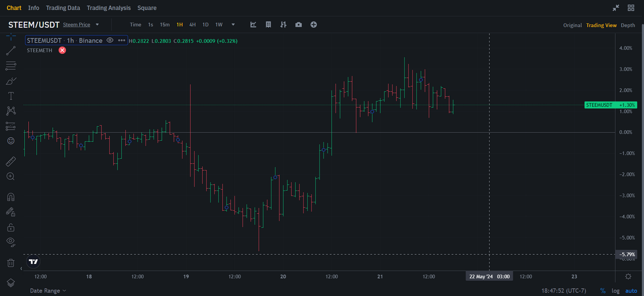The image size is (644, 296).
Task: Toggle STEEMUSDT series visibility eye icon
Action: 110,40
